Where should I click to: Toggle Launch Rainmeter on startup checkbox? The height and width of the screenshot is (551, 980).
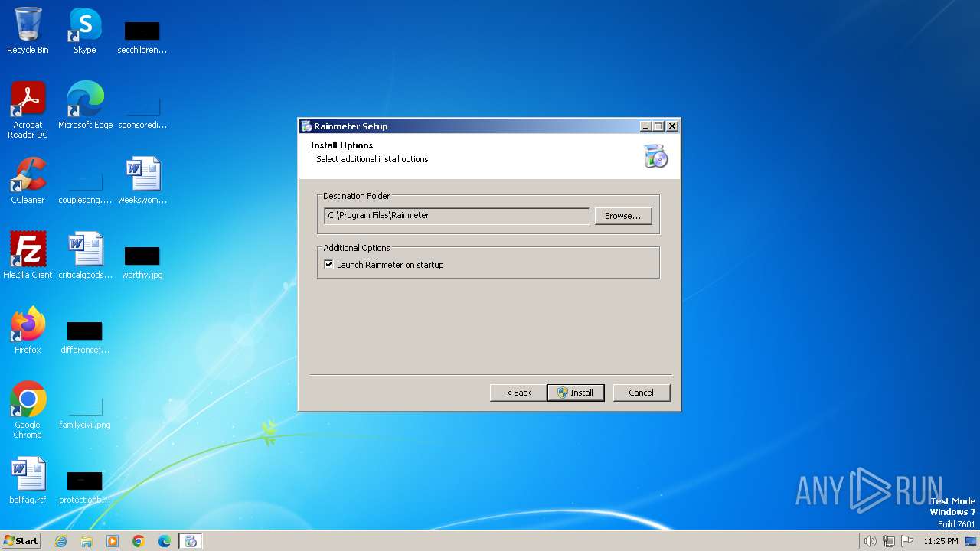pos(328,265)
